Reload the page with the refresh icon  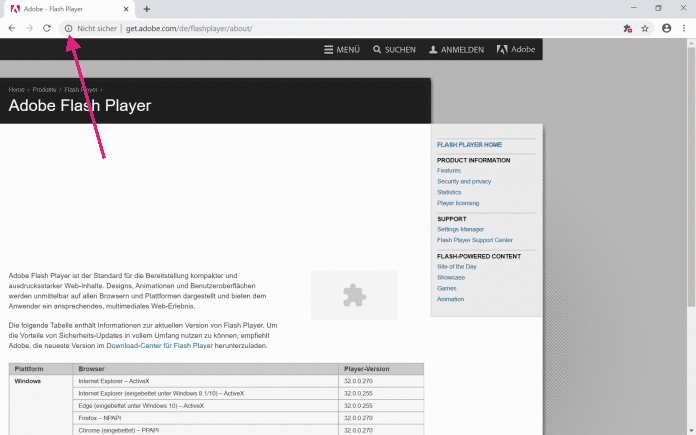coord(46,28)
